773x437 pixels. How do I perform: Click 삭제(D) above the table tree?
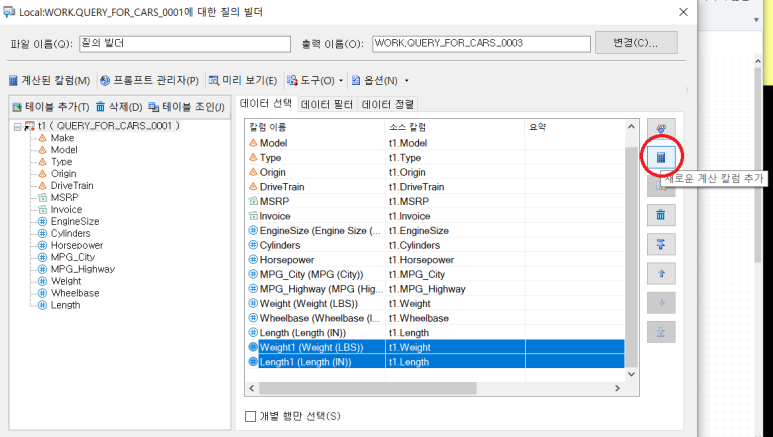(119, 107)
